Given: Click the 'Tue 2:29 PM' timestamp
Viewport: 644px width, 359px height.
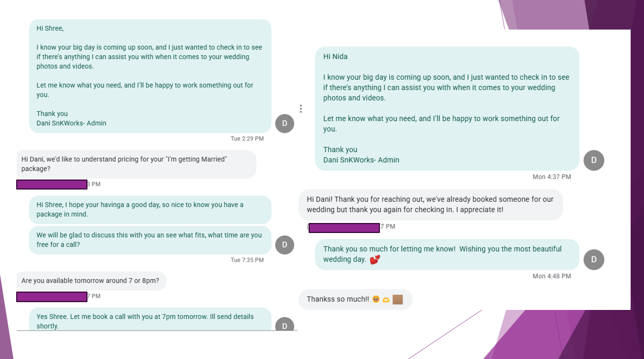Looking at the screenshot, I should coord(247,139).
